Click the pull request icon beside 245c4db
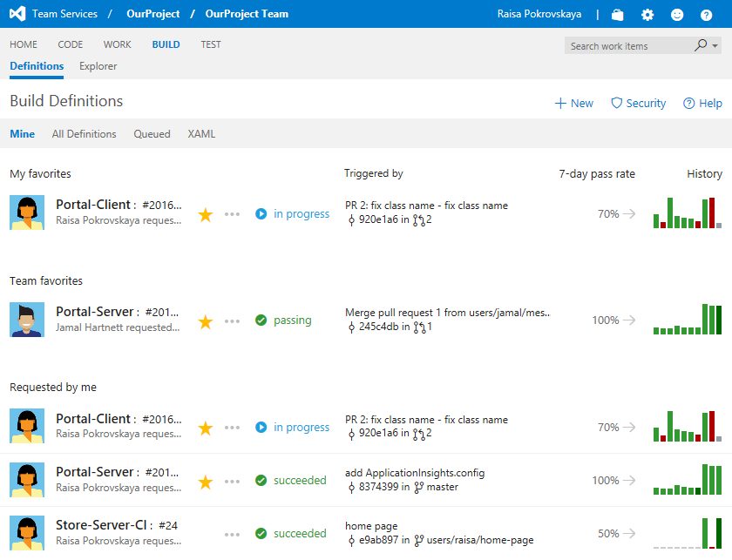 [x=419, y=327]
